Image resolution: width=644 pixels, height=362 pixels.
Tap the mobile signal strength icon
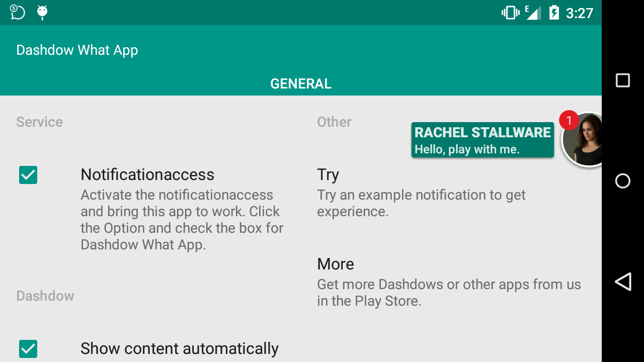[533, 13]
